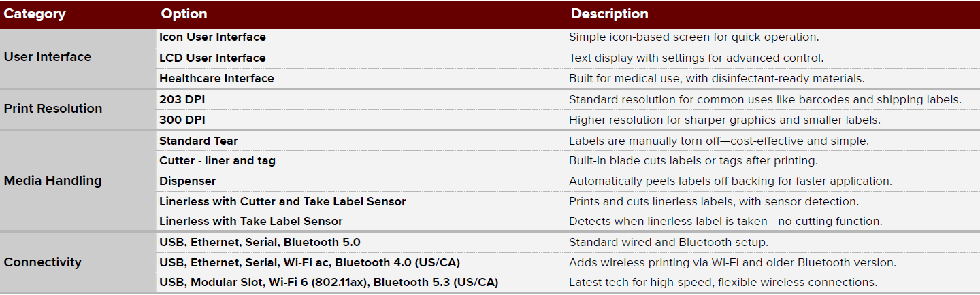Select the Connectivity category cell
The height and width of the screenshot is (295, 980).
(x=43, y=262)
